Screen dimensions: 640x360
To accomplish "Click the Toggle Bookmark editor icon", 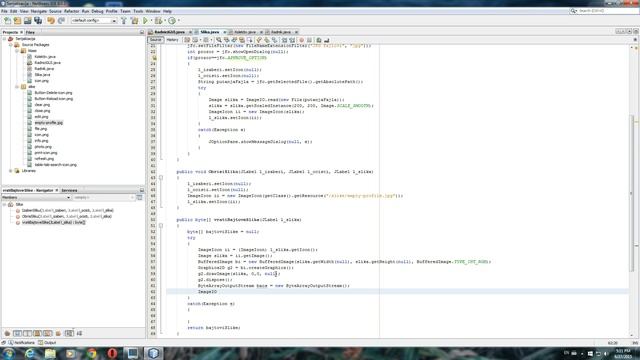I will [x=275, y=40].
